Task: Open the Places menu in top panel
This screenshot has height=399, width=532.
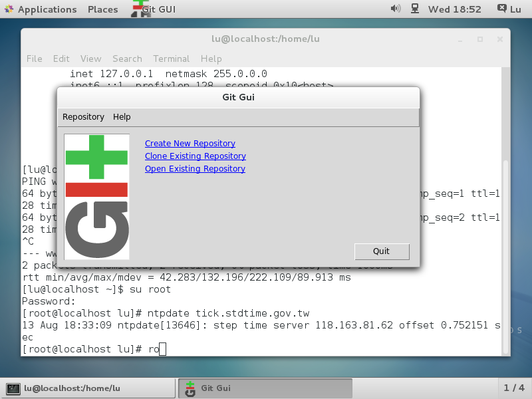Action: click(x=103, y=9)
